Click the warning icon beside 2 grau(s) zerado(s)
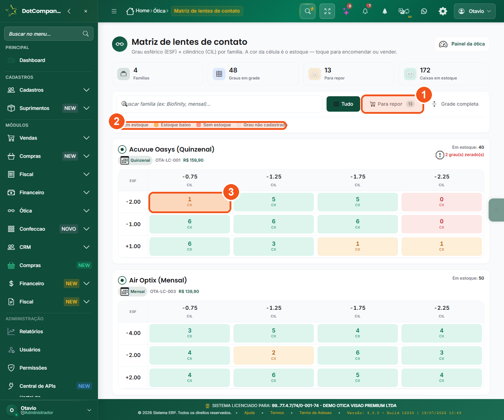504x420 pixels. (440, 155)
